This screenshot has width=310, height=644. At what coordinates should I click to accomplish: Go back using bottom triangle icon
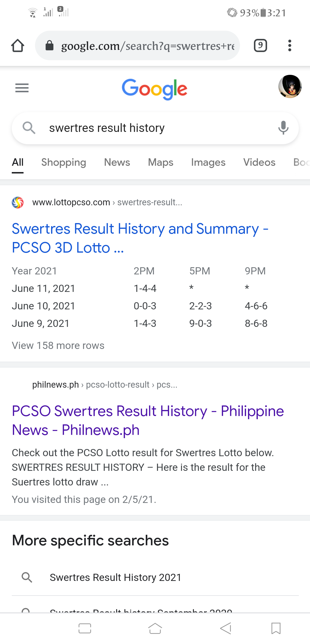[x=226, y=628]
